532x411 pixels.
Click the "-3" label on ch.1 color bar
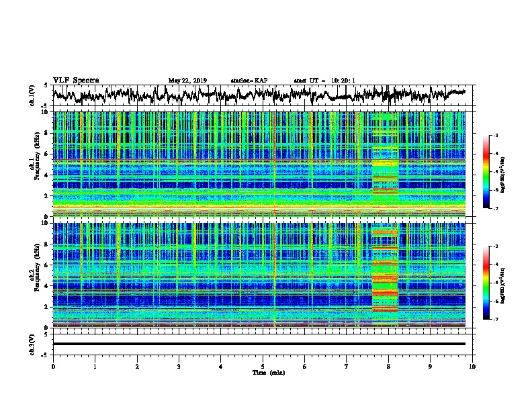(496, 135)
